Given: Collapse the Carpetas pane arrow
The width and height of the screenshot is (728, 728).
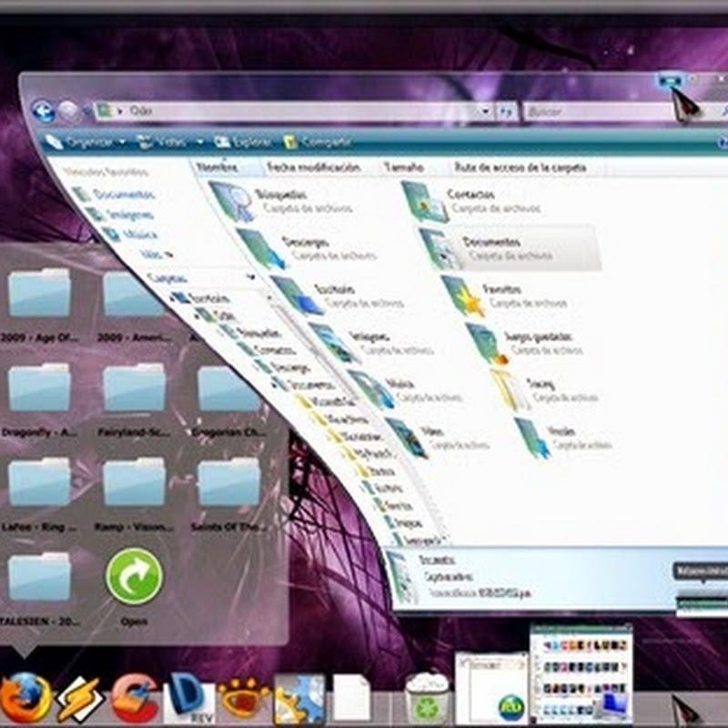Looking at the screenshot, I should pyautogui.click(x=251, y=278).
